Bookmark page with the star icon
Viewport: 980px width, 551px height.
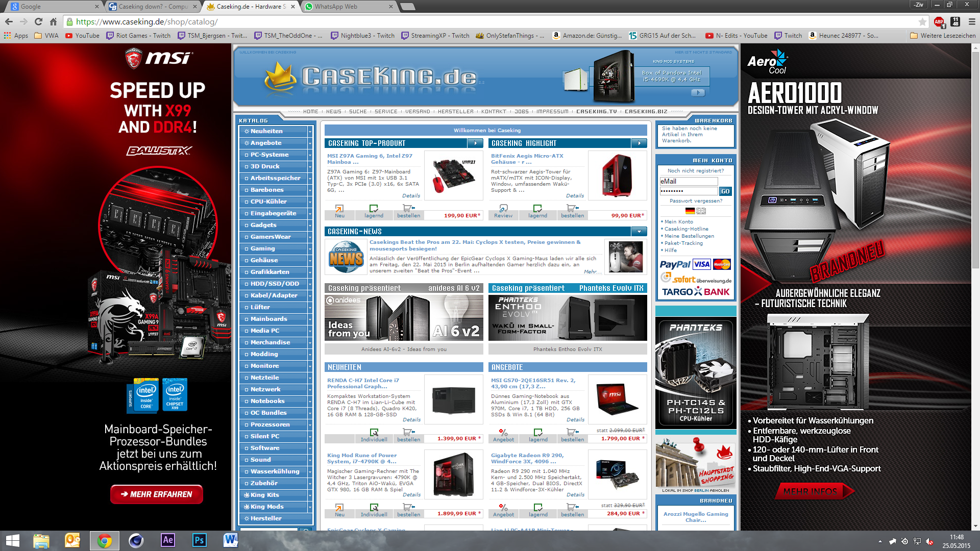click(x=922, y=21)
